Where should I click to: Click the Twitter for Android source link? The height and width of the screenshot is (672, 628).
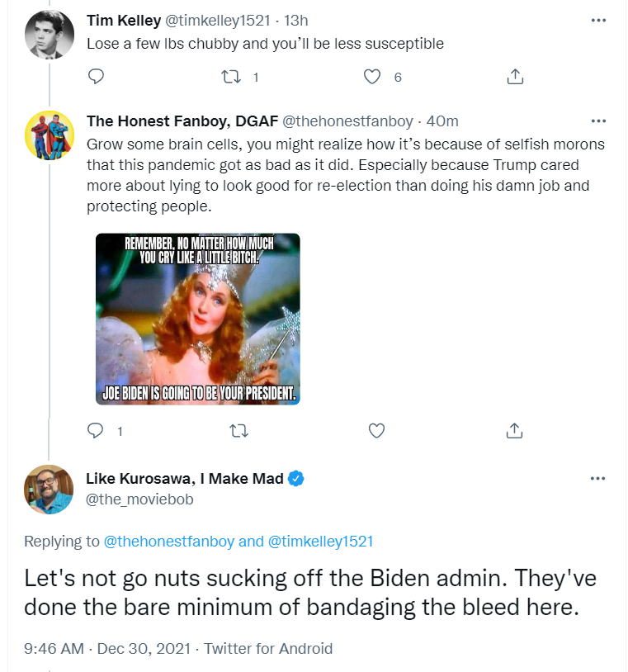coord(268,648)
